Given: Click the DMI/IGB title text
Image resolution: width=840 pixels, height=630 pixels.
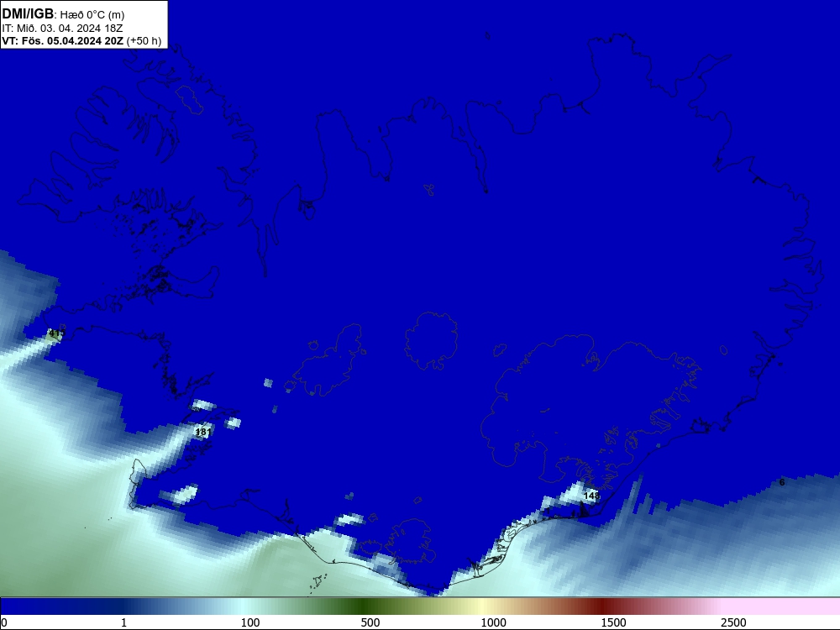Looking at the screenshot, I should click(x=28, y=14).
